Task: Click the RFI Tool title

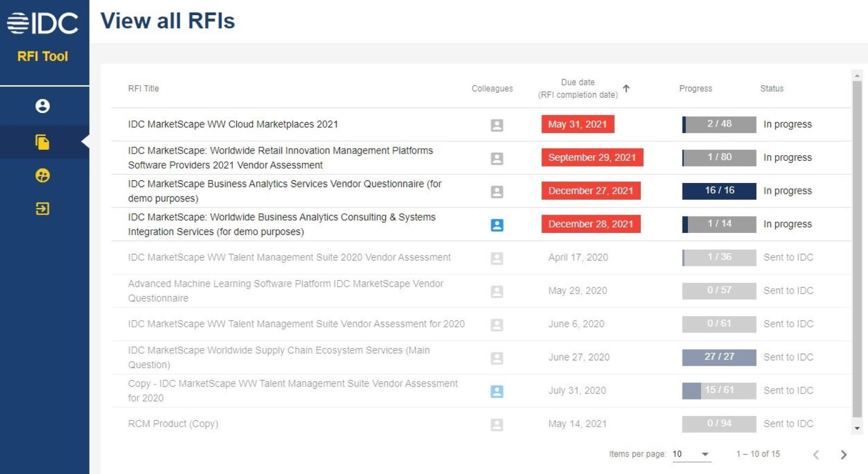Action: pos(42,56)
